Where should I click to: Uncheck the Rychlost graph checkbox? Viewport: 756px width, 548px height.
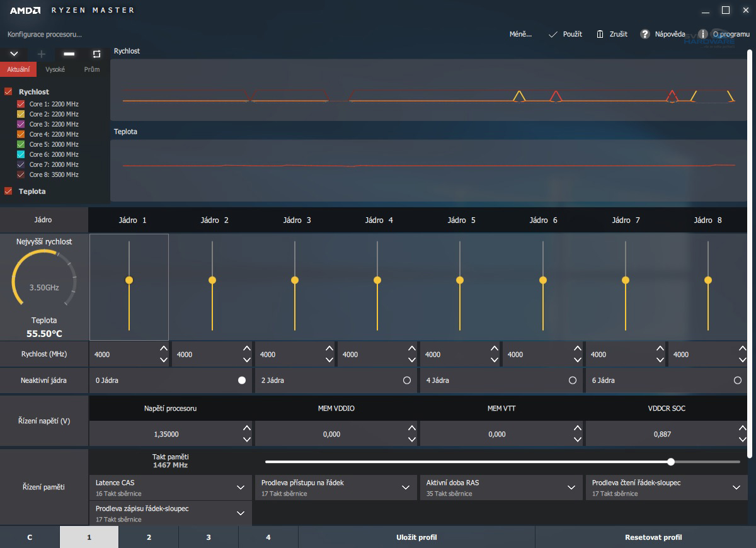[8, 91]
